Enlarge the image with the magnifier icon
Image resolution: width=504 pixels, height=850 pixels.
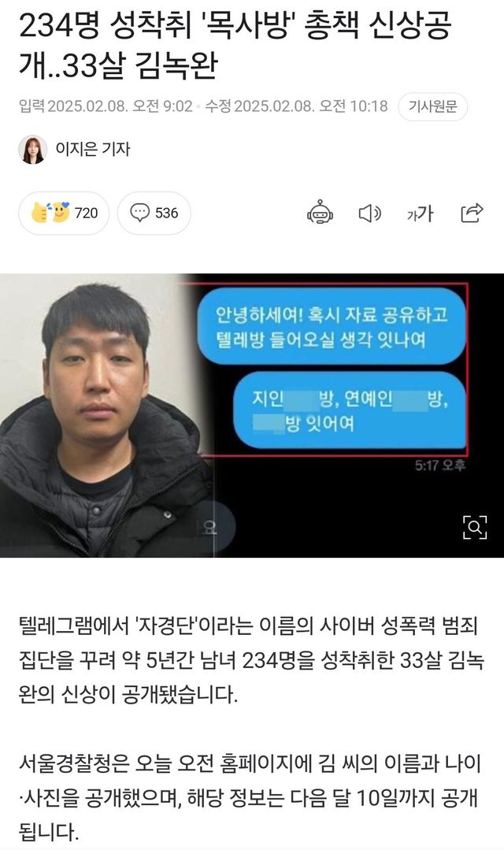coord(475,527)
